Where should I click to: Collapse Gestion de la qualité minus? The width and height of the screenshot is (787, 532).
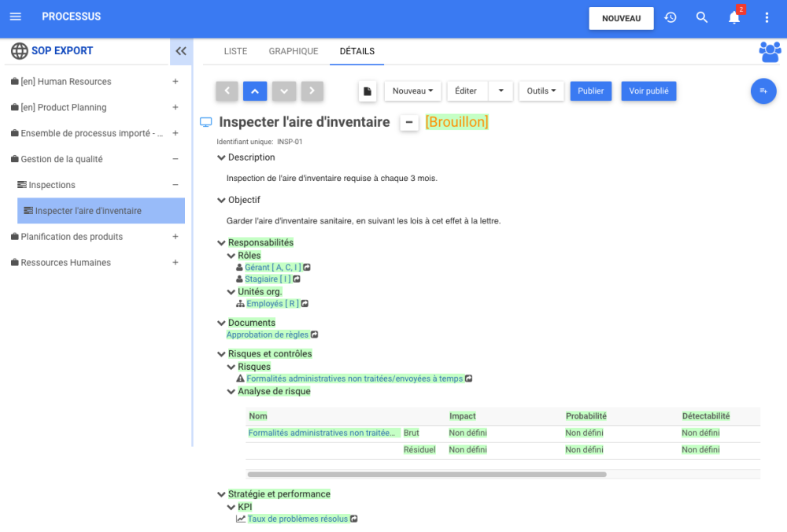[x=176, y=159]
